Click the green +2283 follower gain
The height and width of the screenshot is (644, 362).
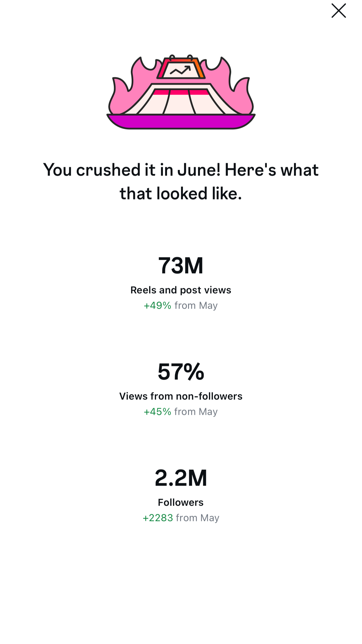(x=158, y=518)
